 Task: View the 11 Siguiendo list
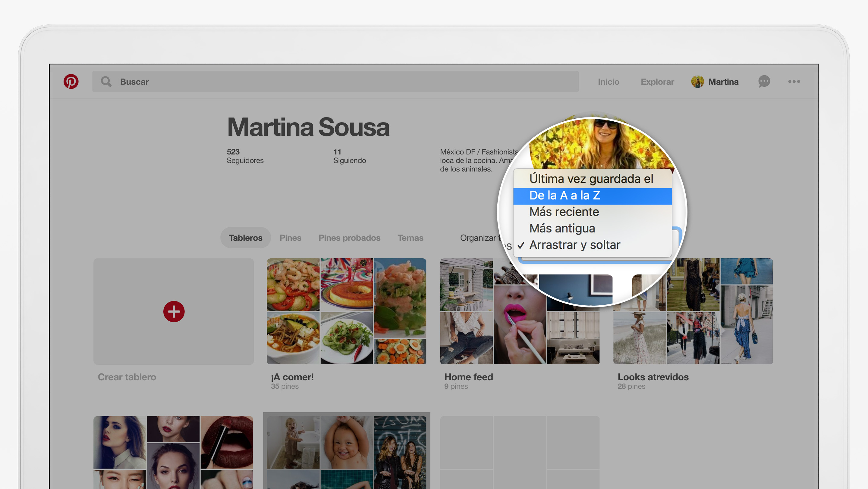point(349,156)
